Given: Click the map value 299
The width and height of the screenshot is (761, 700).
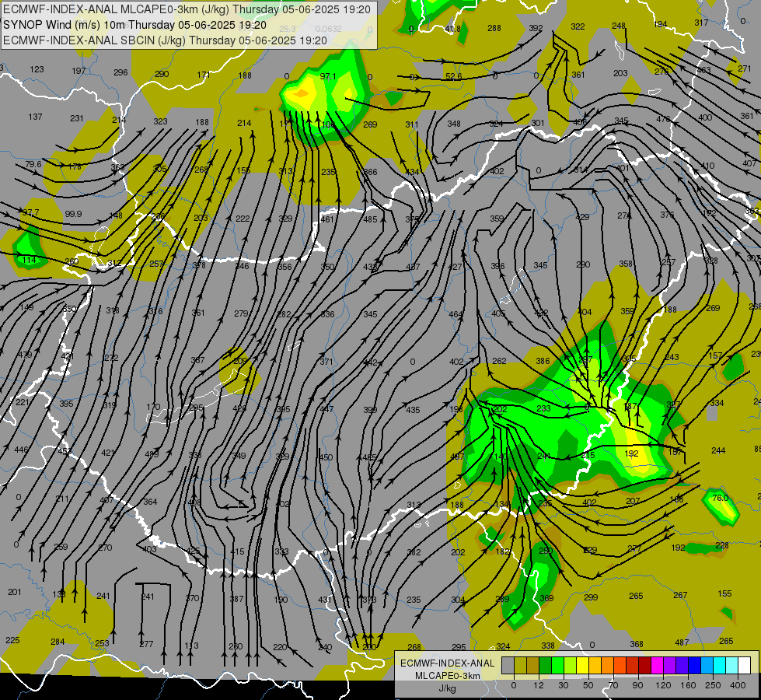Looking at the screenshot, I should click(591, 597).
